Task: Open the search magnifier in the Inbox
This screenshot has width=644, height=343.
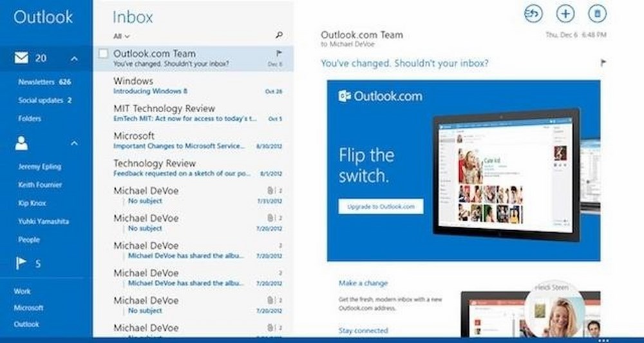Action: [x=279, y=35]
